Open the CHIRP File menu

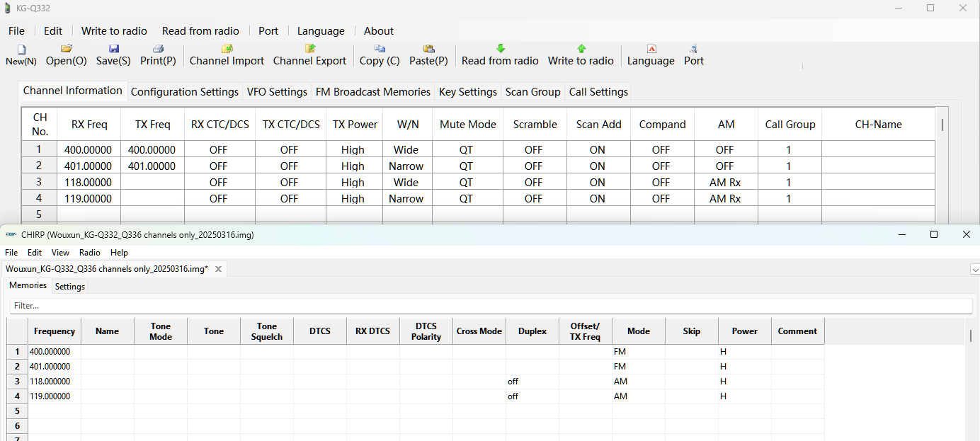point(11,253)
